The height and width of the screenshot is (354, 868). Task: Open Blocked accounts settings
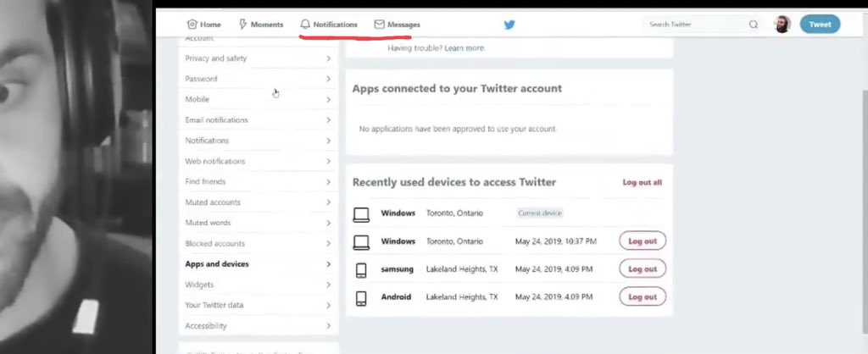point(259,243)
